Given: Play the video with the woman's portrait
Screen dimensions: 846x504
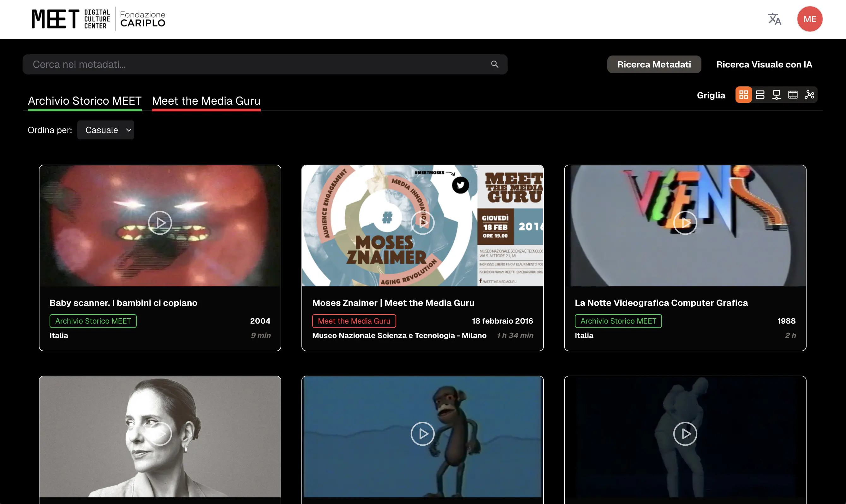Looking at the screenshot, I should click(160, 434).
